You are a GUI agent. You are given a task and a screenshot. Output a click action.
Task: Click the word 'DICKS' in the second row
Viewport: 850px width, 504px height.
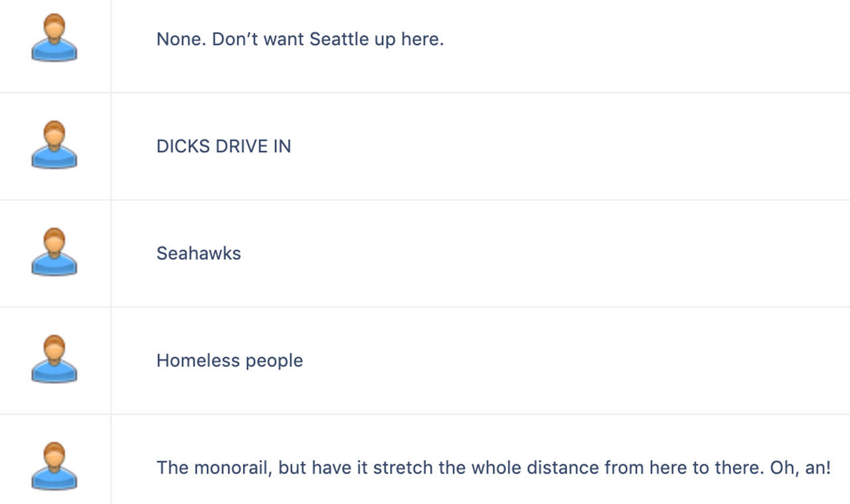click(x=183, y=146)
